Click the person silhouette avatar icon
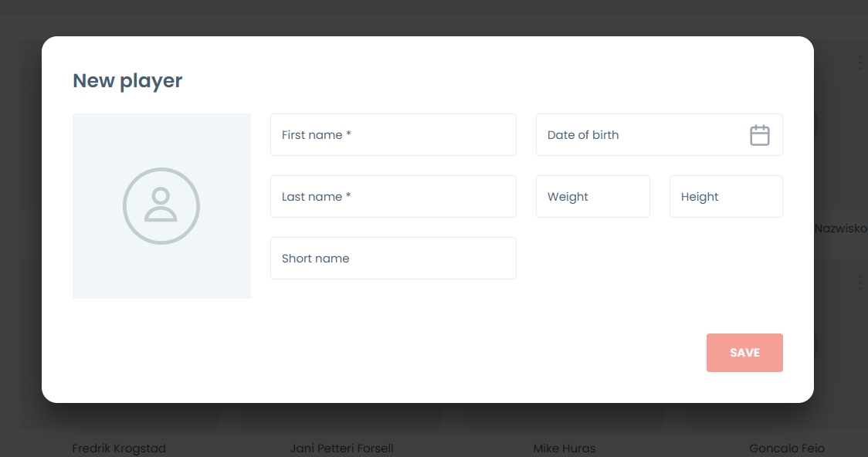 point(161,206)
